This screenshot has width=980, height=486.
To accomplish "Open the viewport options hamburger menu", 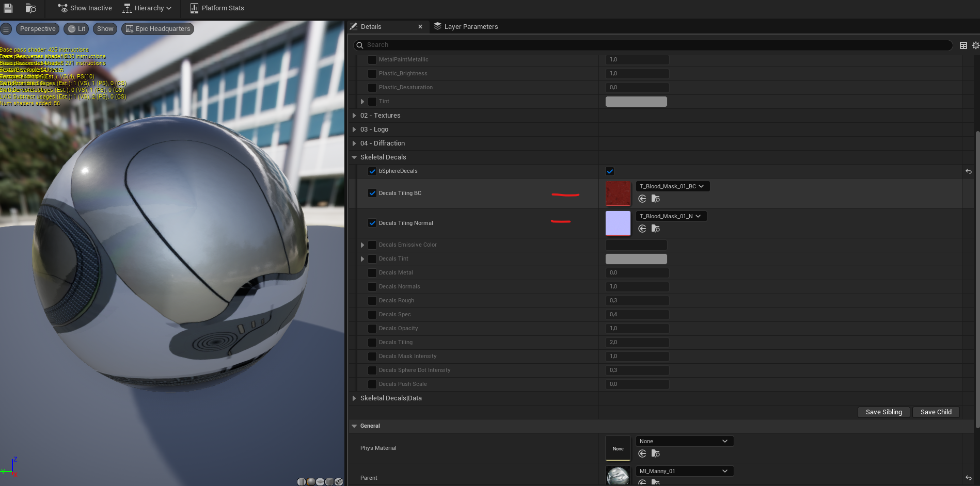I will click(6, 29).
